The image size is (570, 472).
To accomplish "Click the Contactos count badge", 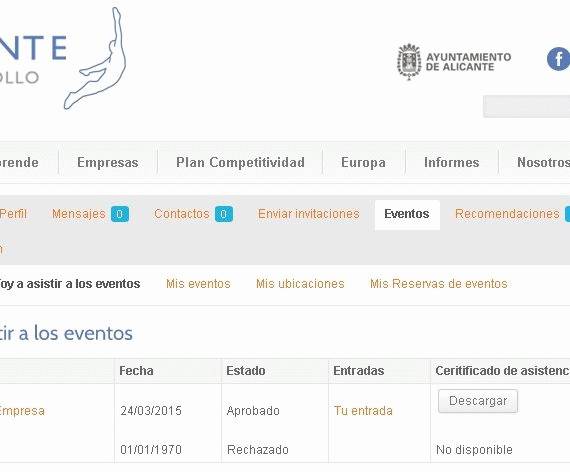I will tap(224, 214).
